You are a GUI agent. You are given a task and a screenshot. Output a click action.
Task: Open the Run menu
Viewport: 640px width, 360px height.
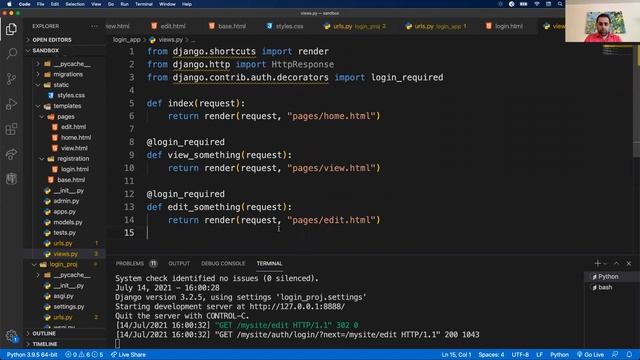tap(124, 4)
